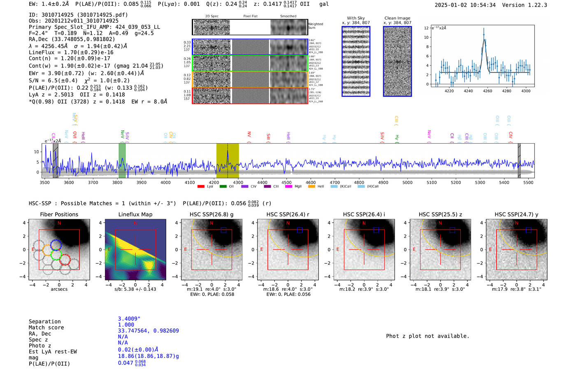This screenshot has height=392, width=576.
Task: Select the blue-bordered 2D spectrum row
Action: 250,47
